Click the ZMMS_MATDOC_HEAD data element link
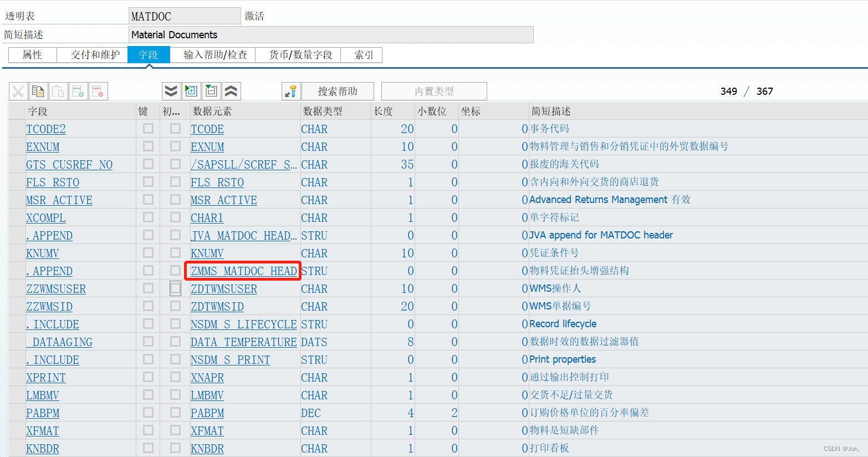The width and height of the screenshot is (868, 457). pyautogui.click(x=244, y=271)
